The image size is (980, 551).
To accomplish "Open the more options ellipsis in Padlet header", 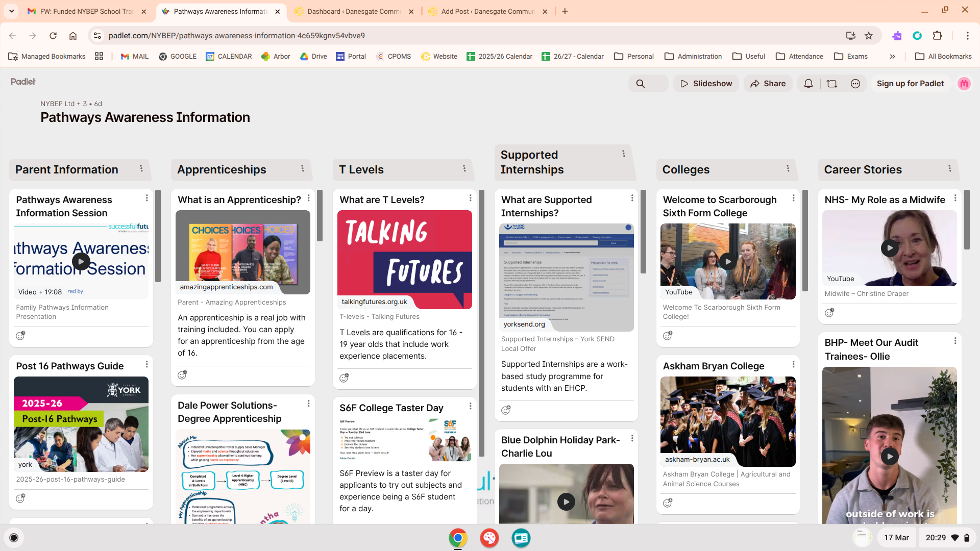I will (x=855, y=84).
